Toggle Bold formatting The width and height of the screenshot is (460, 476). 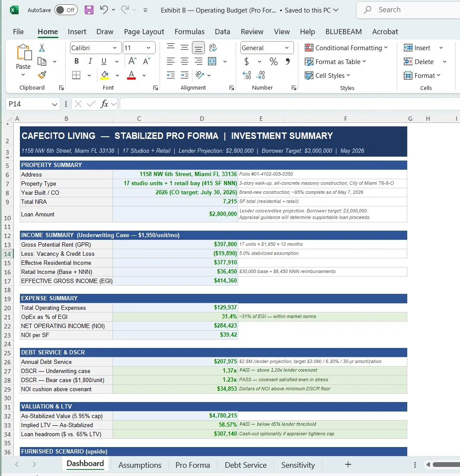(x=77, y=61)
